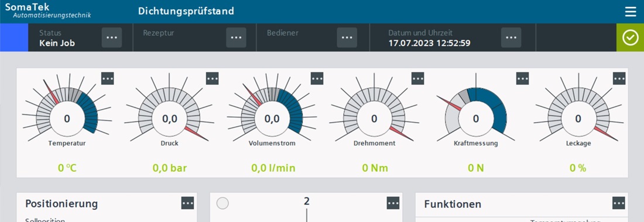Click the Druck gauge label
The width and height of the screenshot is (644, 222).
[x=170, y=143]
